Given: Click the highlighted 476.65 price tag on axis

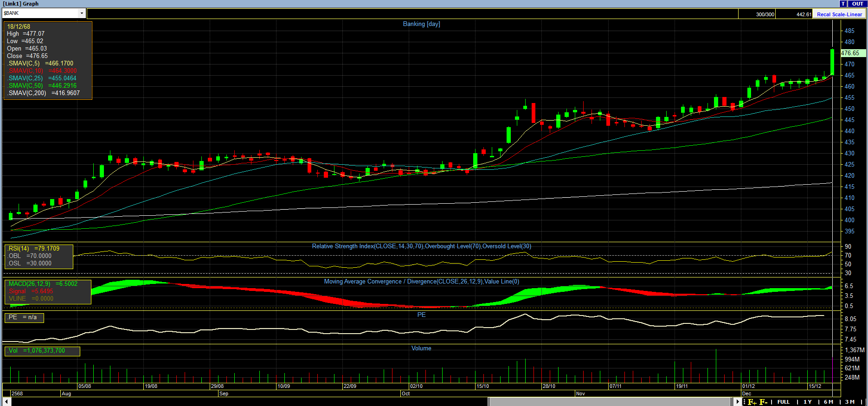Looking at the screenshot, I should tap(853, 53).
